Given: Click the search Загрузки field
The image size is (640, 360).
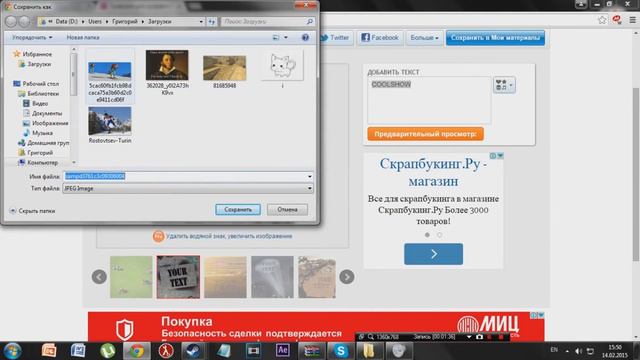Looking at the screenshot, I should point(268,22).
